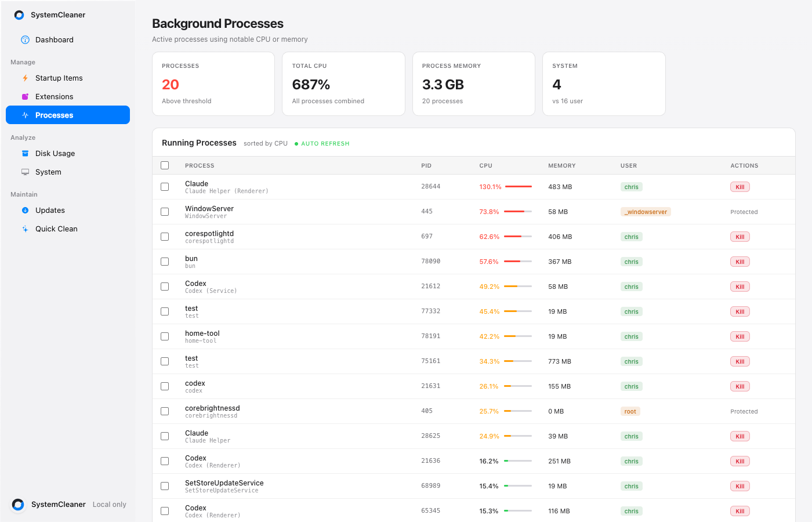This screenshot has height=522, width=812.
Task: Click the System 4 vs 16 user card
Action: pos(604,84)
